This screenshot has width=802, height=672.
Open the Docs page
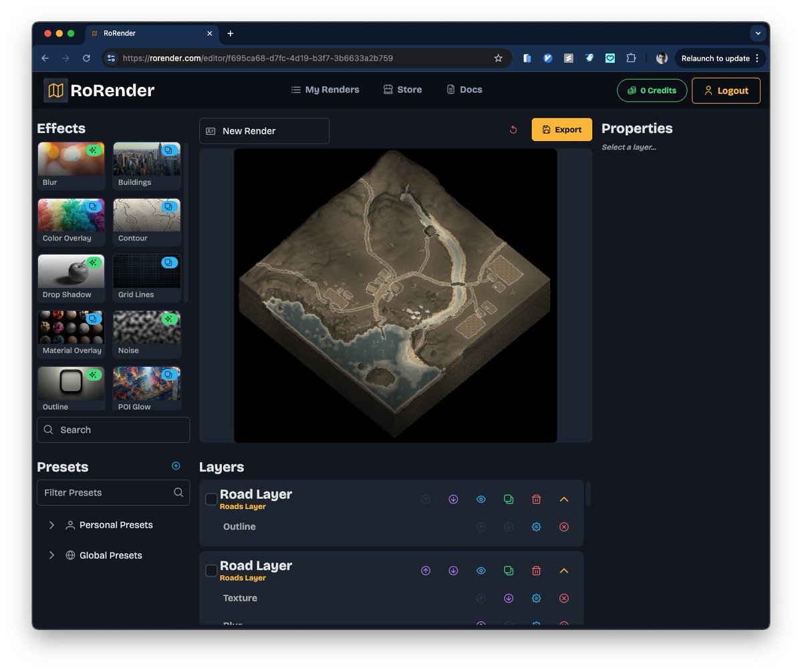point(464,90)
